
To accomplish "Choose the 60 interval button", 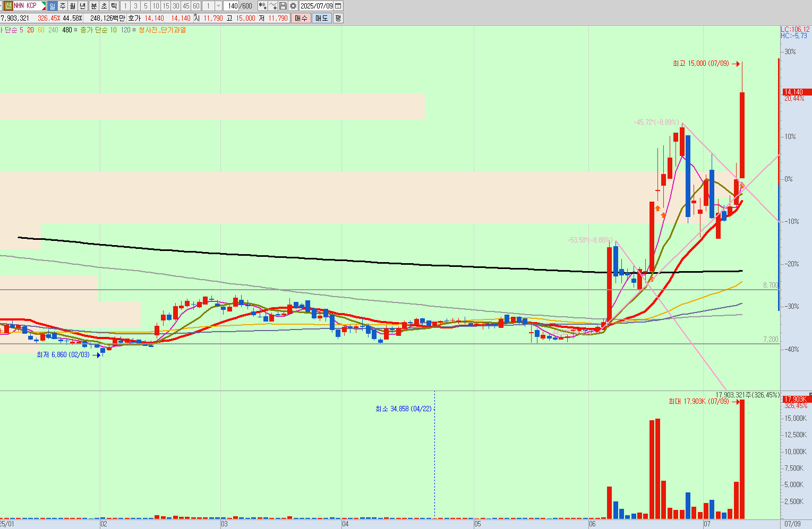I will [196, 6].
